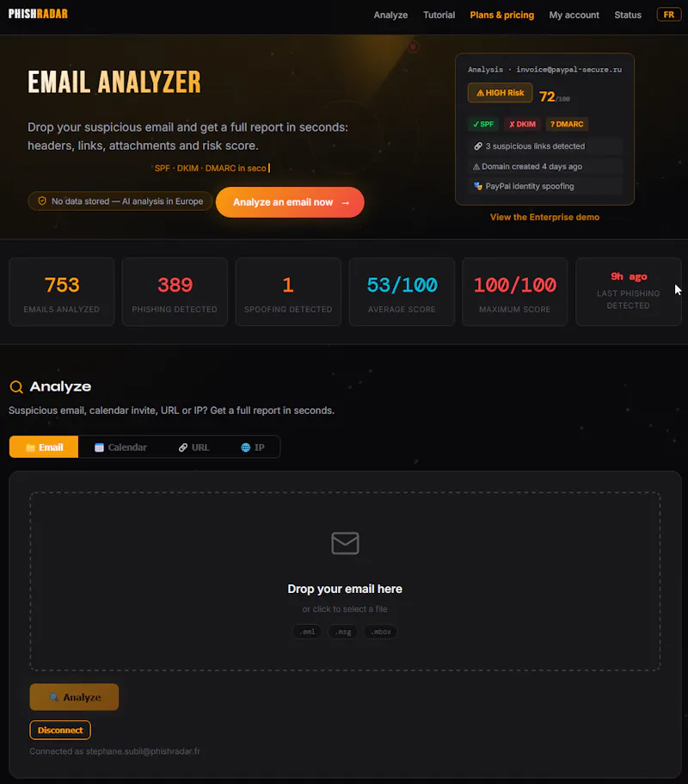Click the warning triangle in HIGH Risk badge

coord(480,93)
